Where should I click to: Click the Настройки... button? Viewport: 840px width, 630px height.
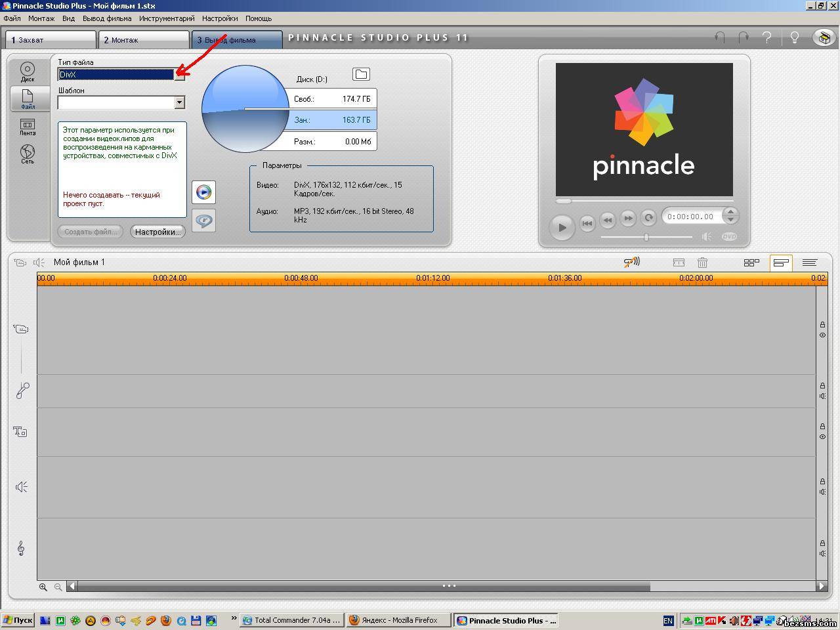[x=157, y=232]
